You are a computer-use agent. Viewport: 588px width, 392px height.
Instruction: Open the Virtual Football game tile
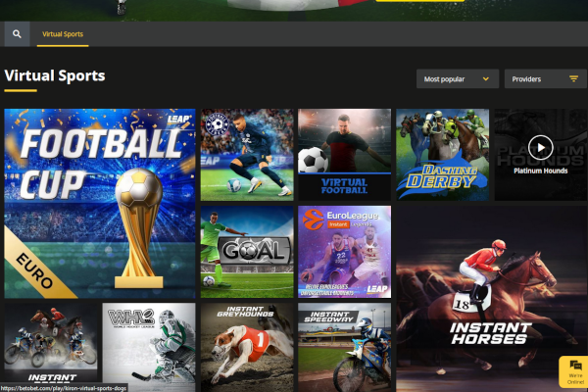coord(344,155)
